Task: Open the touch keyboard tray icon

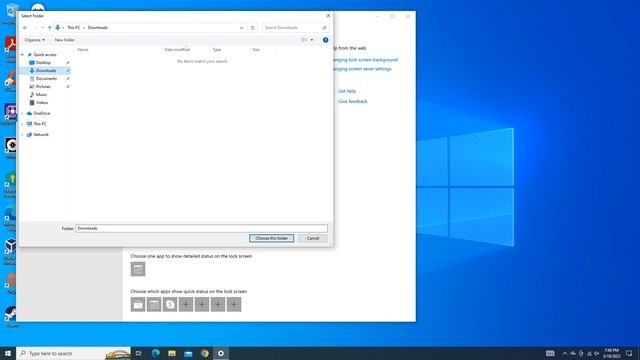Action: (x=550, y=353)
